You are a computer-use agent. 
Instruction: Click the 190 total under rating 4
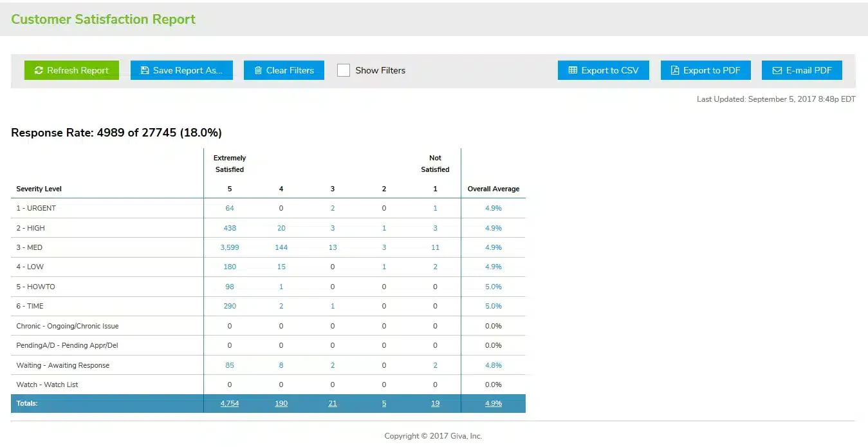pyautogui.click(x=281, y=403)
